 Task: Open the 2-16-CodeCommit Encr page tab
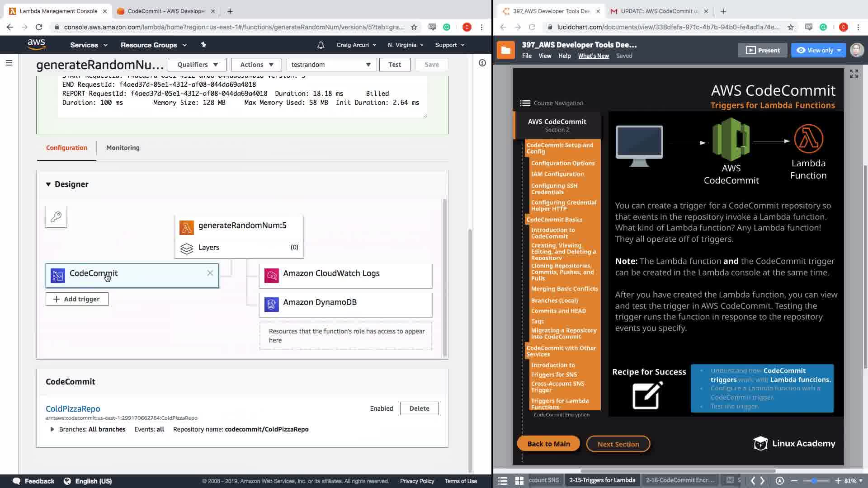pos(679,480)
